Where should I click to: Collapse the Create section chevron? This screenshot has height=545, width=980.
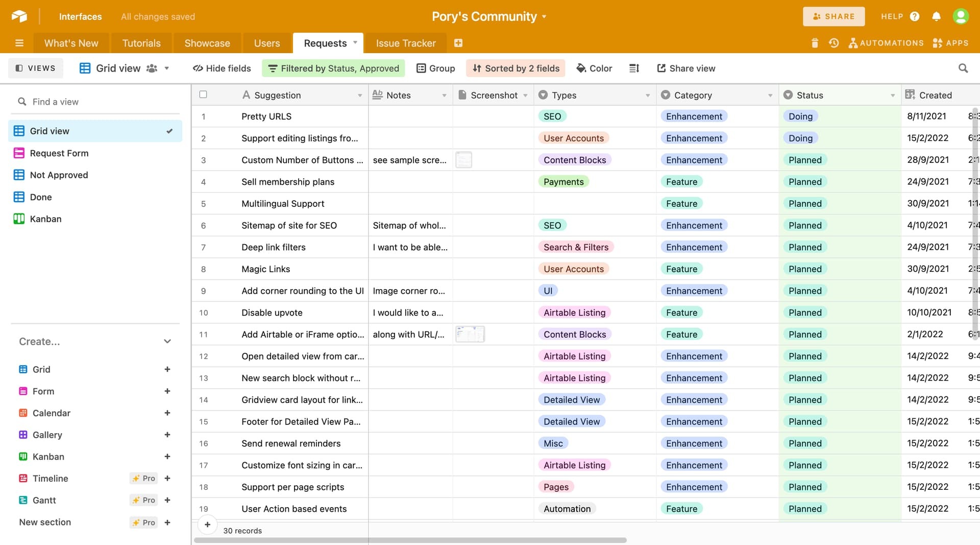coord(167,341)
